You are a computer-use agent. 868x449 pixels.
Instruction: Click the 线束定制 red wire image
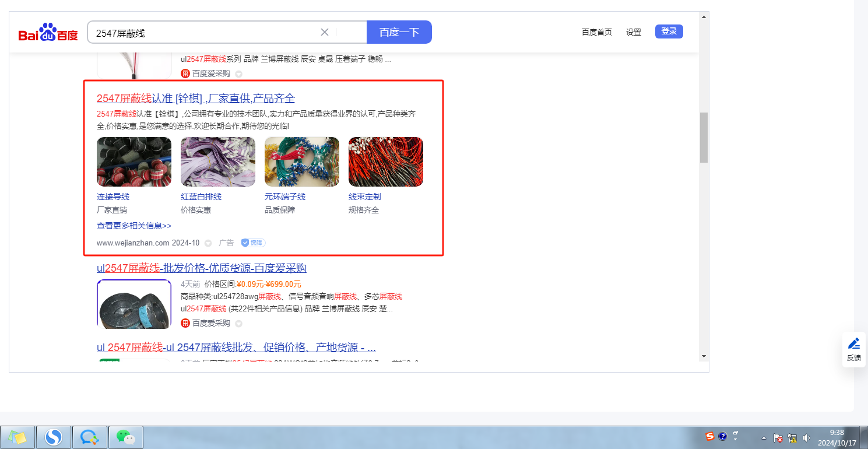click(386, 162)
